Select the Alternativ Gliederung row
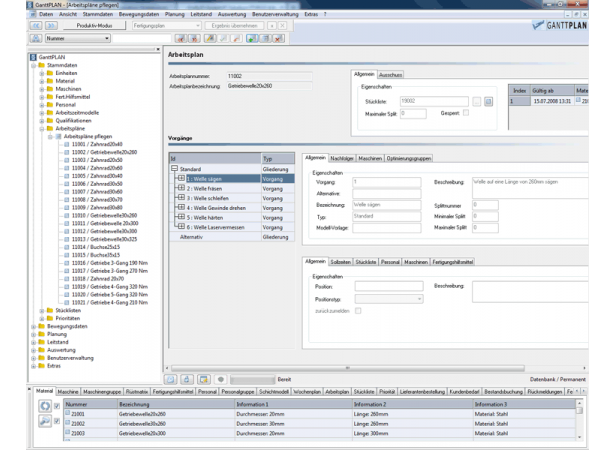This screenshot has height=450, width=615. coord(232,237)
